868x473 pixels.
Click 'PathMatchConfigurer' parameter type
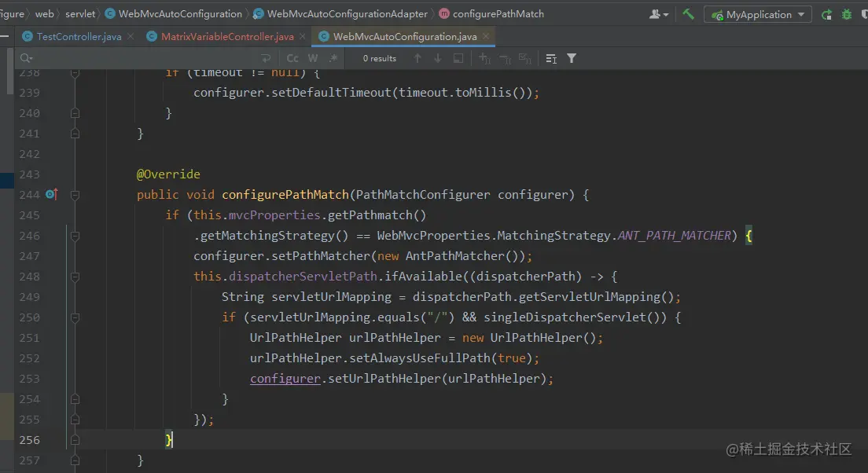coord(423,195)
